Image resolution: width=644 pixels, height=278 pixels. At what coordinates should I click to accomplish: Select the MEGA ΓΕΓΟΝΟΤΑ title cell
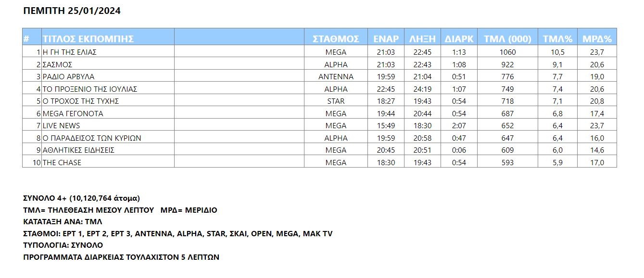pos(108,113)
